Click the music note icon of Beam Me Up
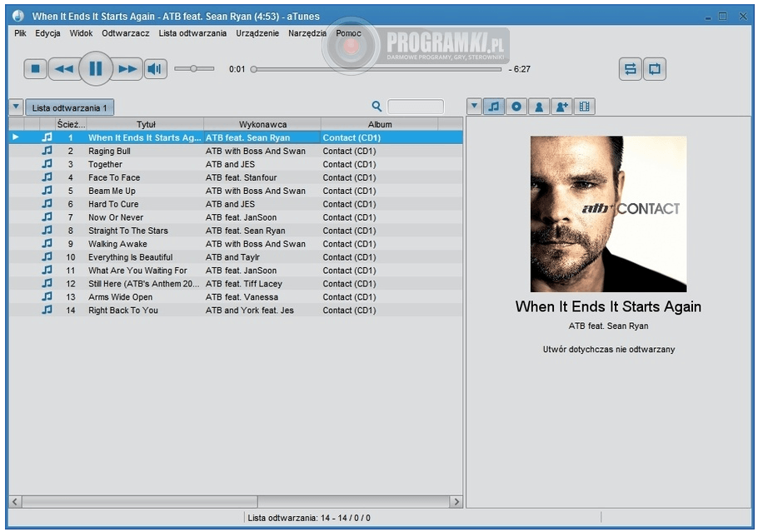This screenshot has width=758, height=532. click(47, 191)
